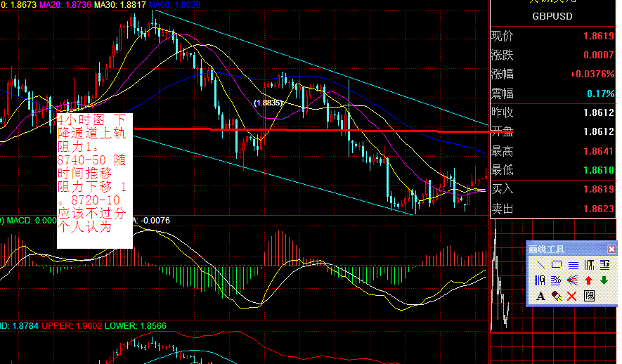Select the percentage lines tool

point(557,280)
